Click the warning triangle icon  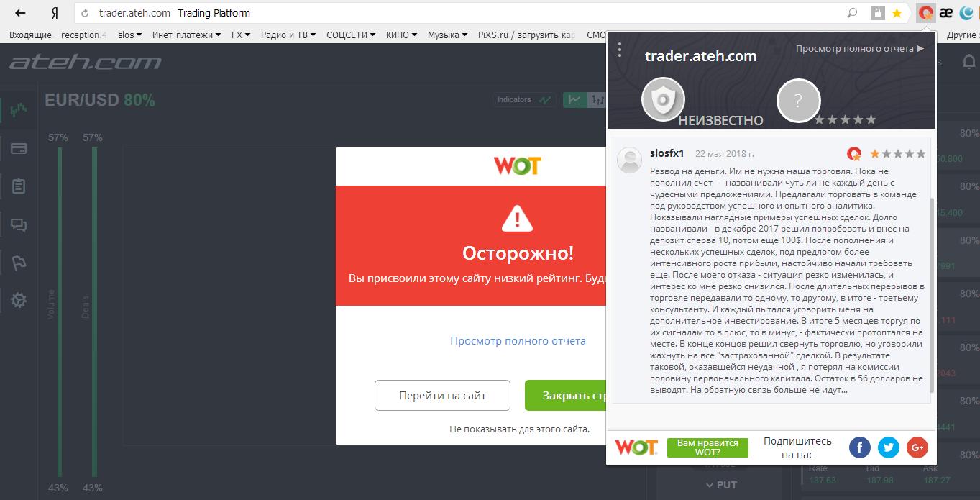[517, 217]
